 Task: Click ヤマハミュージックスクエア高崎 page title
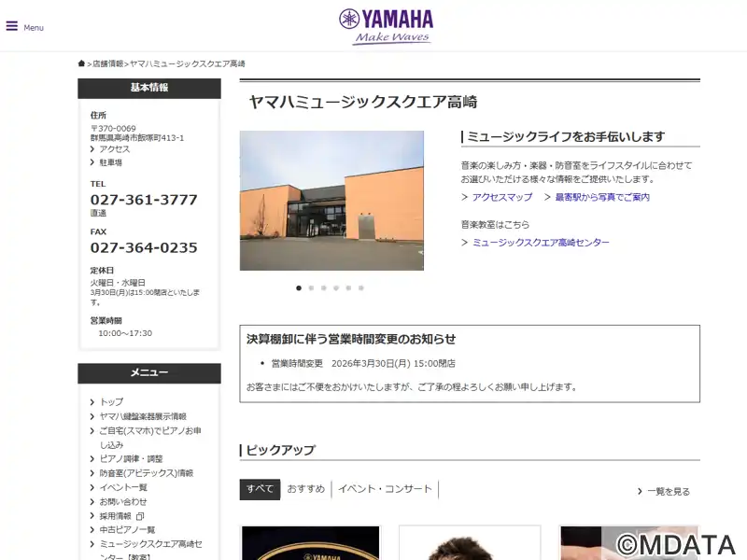pos(363,102)
